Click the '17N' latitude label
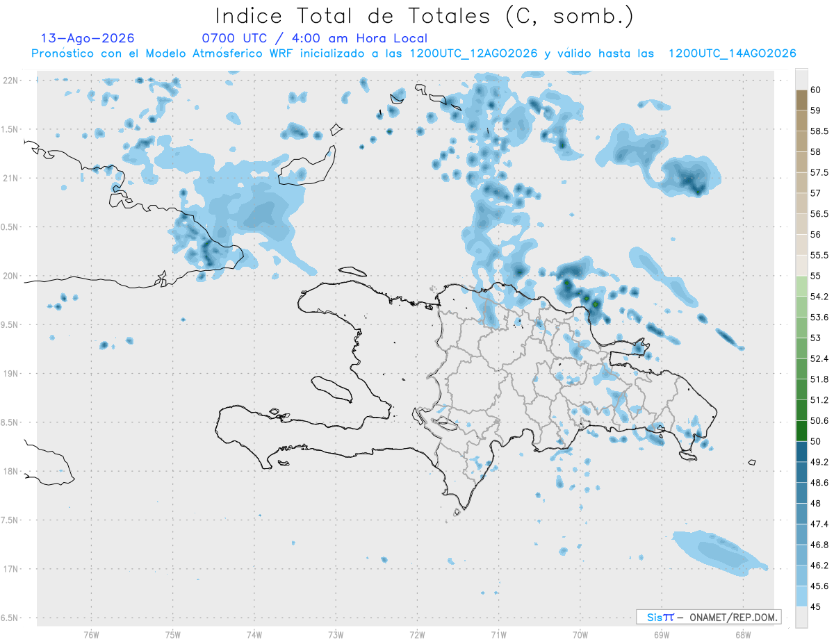The image size is (834, 644). 11,568
